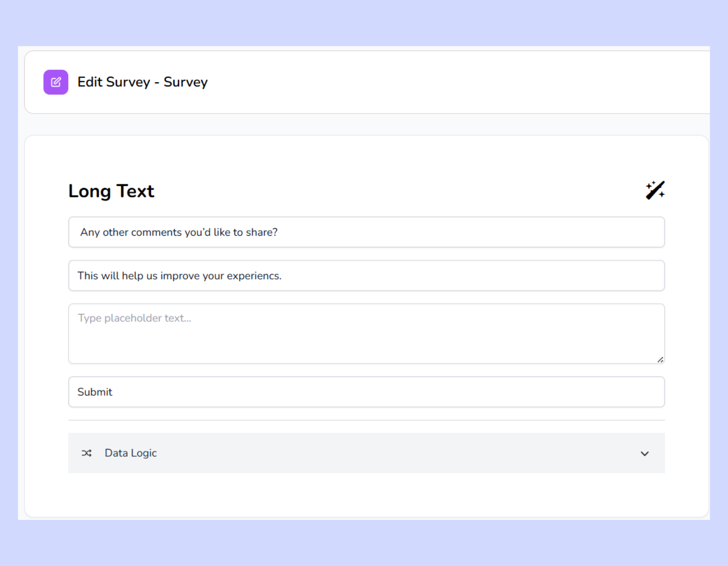Focus the Type placeholder text area
The width and height of the screenshot is (728, 566).
(366, 333)
